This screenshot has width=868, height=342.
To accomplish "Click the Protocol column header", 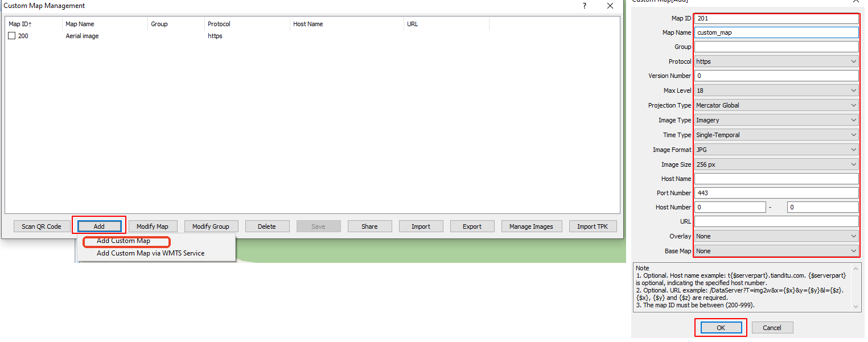I will point(247,24).
